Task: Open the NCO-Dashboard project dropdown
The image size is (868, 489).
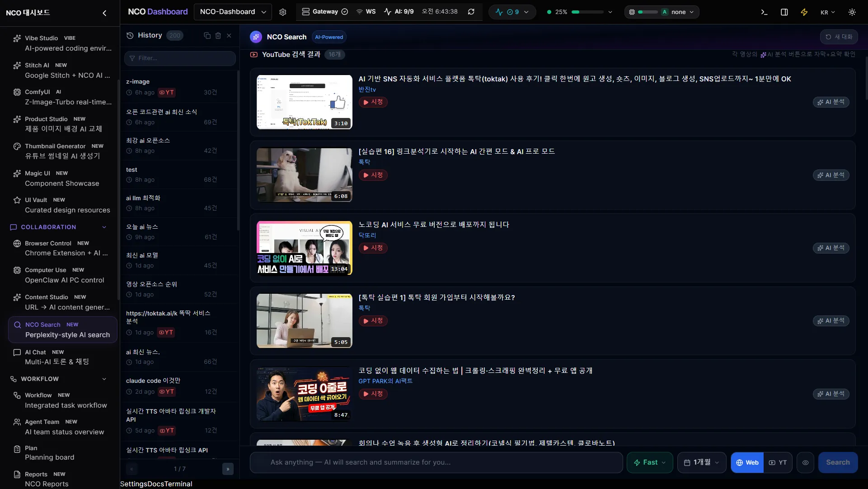Action: (233, 12)
